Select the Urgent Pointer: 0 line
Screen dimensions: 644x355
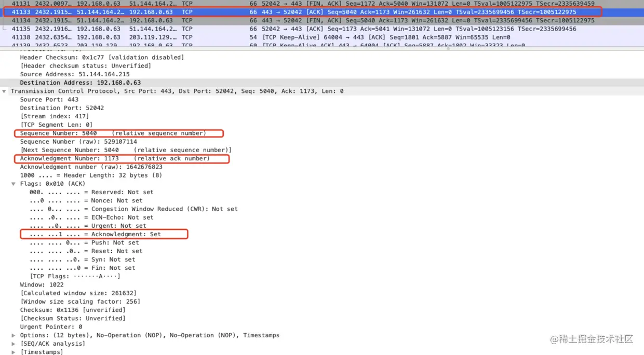(x=51, y=327)
